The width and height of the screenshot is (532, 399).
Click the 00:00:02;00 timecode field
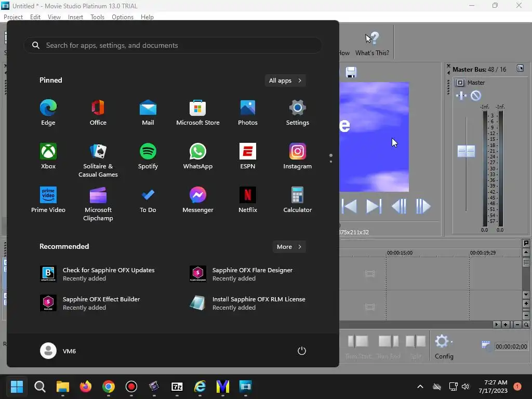(511, 347)
